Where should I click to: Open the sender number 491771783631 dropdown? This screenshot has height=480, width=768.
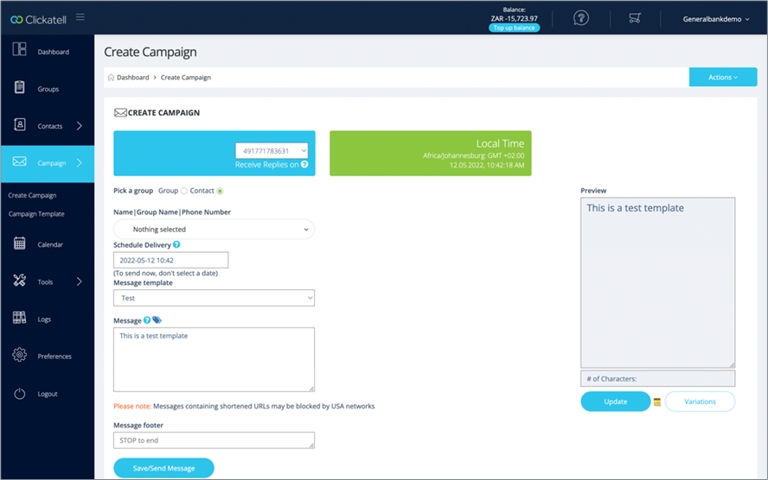click(x=271, y=150)
